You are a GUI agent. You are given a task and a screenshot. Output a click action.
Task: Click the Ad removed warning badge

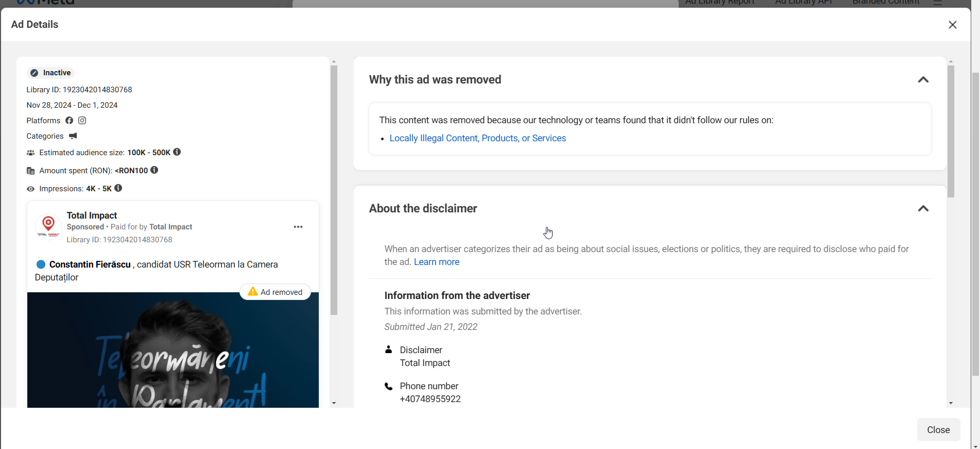point(276,292)
